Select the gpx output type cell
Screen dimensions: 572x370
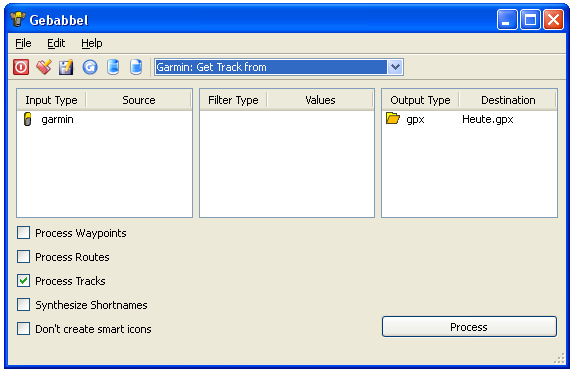(415, 120)
